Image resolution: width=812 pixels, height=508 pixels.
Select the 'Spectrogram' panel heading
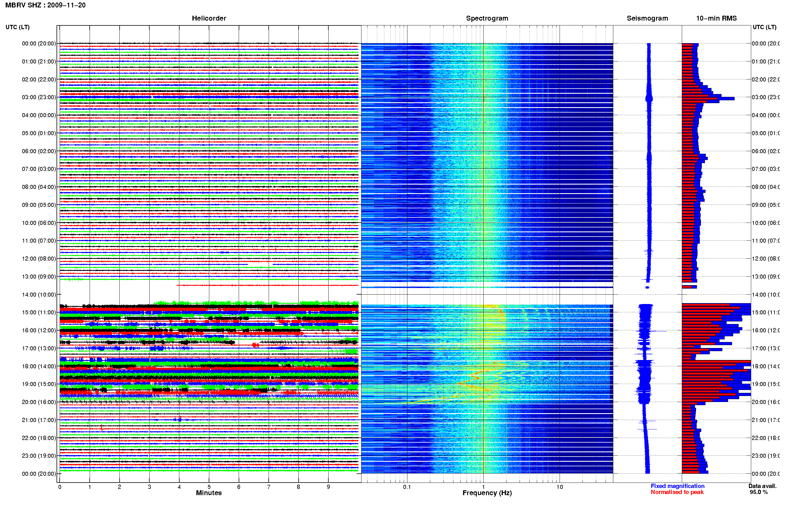pos(487,18)
